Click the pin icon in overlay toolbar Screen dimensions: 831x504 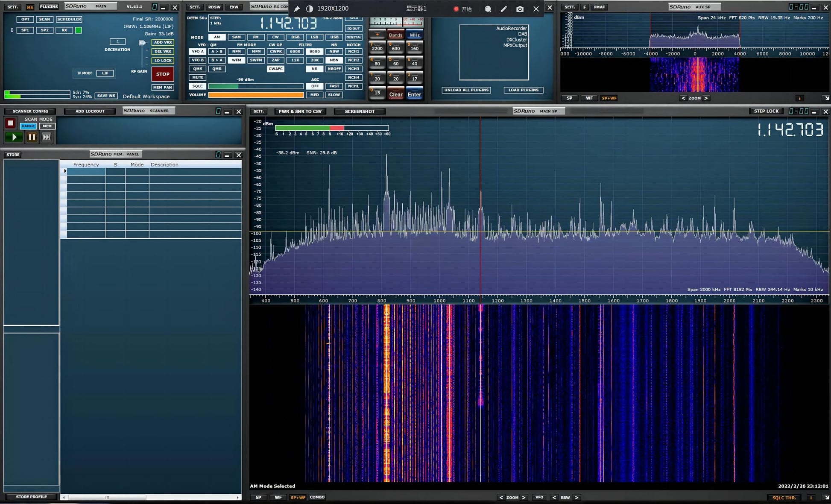pos(297,9)
